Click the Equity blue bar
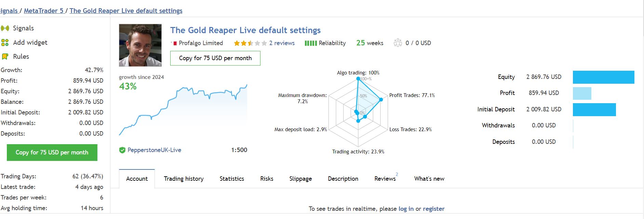Screen dimensions: 644x219 604,77
